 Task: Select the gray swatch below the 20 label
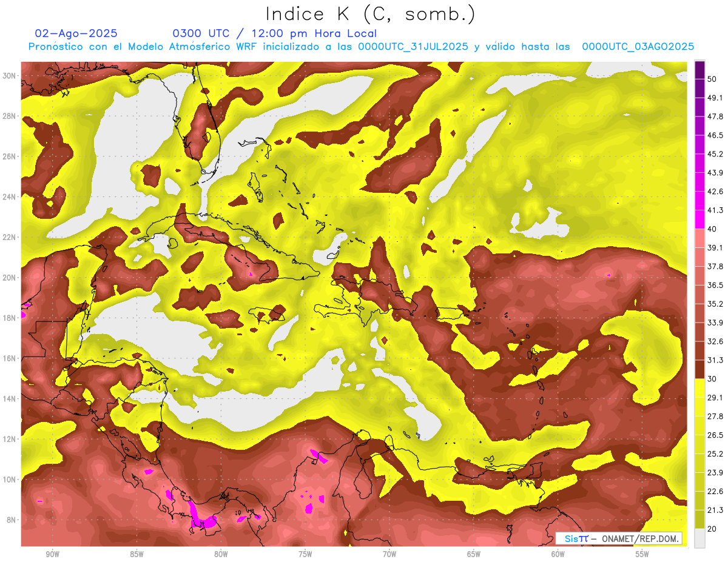(x=699, y=538)
